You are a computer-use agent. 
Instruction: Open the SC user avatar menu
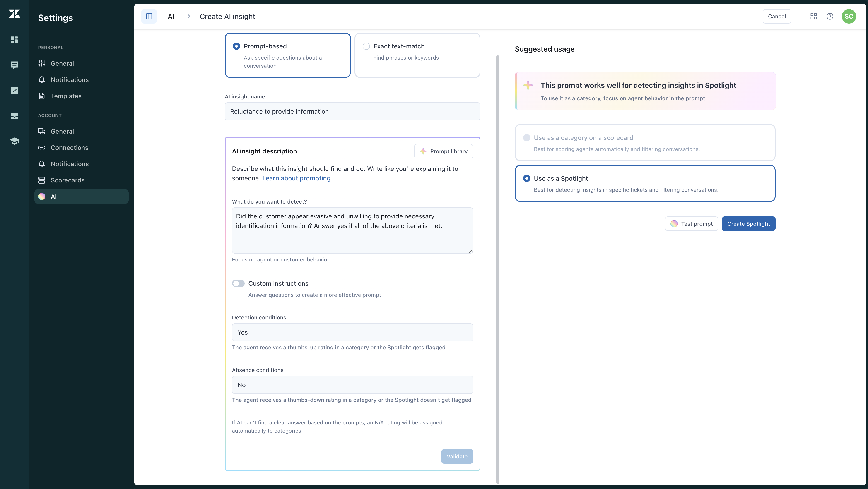tap(849, 17)
